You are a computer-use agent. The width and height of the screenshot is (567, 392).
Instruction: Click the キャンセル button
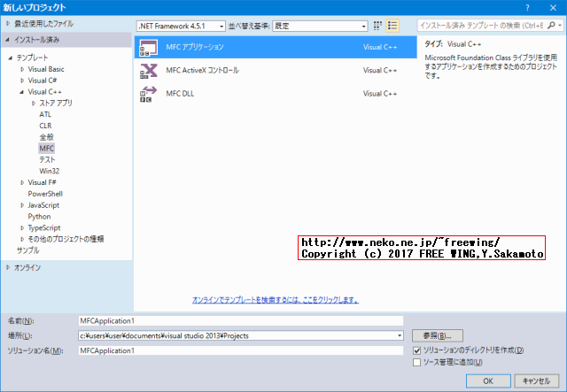tap(536, 380)
